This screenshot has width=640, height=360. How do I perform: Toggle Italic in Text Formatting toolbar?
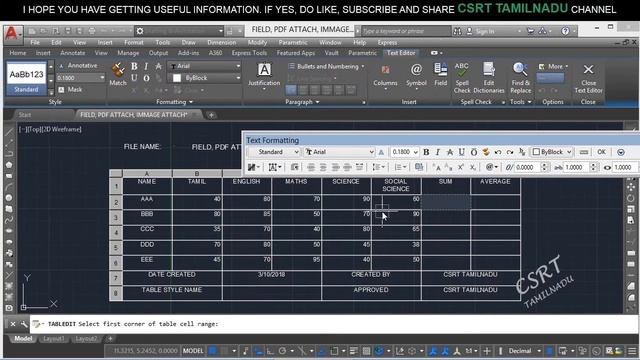pos(438,152)
